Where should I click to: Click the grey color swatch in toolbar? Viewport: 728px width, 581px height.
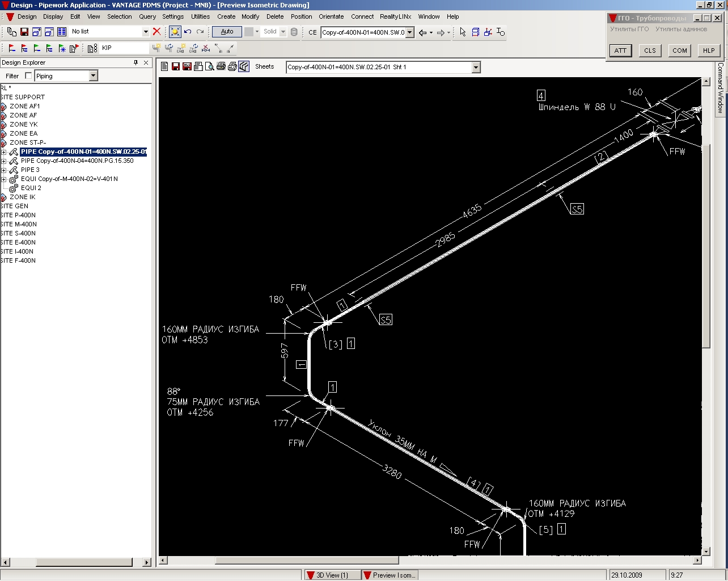click(249, 32)
